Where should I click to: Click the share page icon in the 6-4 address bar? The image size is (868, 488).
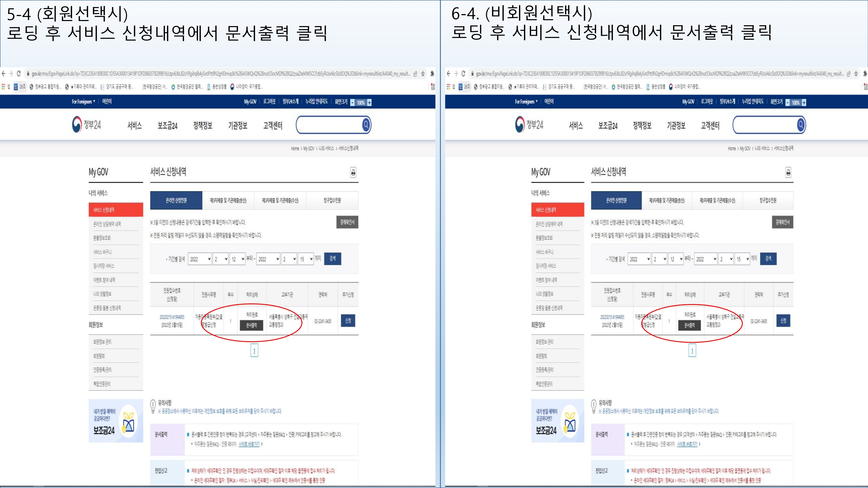[848, 74]
